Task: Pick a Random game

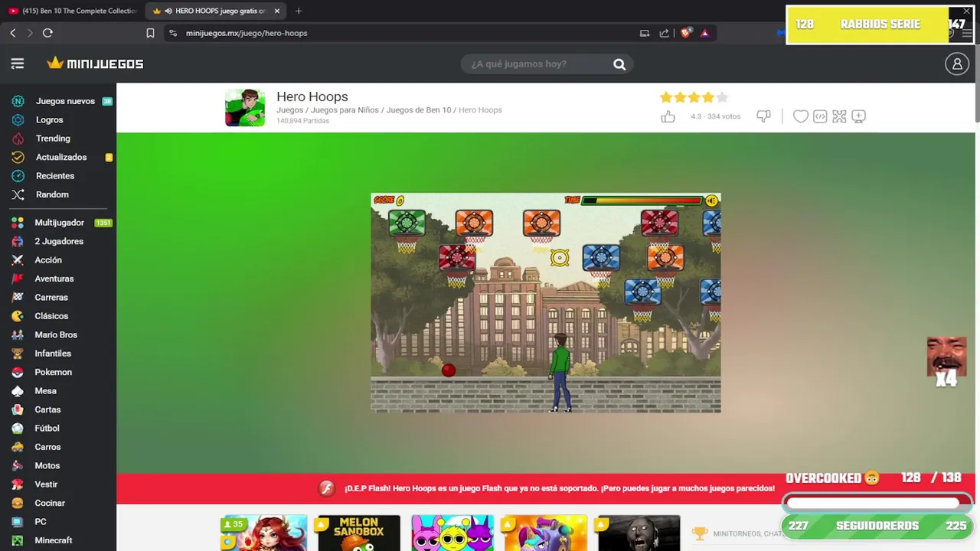Action: (x=52, y=194)
